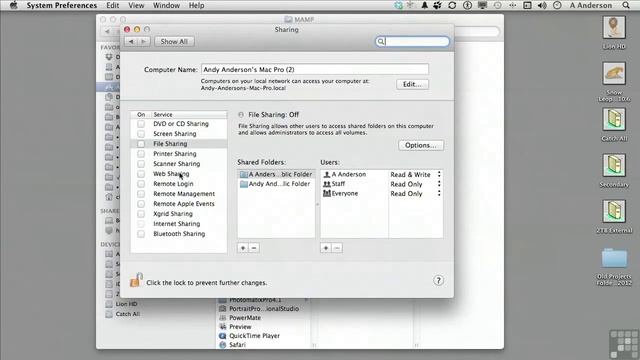Click the Options... button
Screen dimensions: 640x360
pyautogui.click(x=421, y=145)
